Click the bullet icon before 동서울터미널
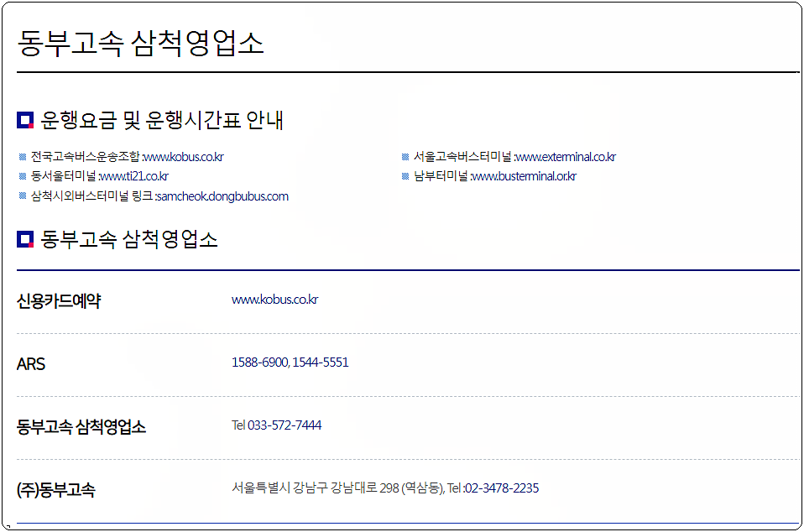The height and width of the screenshot is (532, 804). (x=23, y=176)
